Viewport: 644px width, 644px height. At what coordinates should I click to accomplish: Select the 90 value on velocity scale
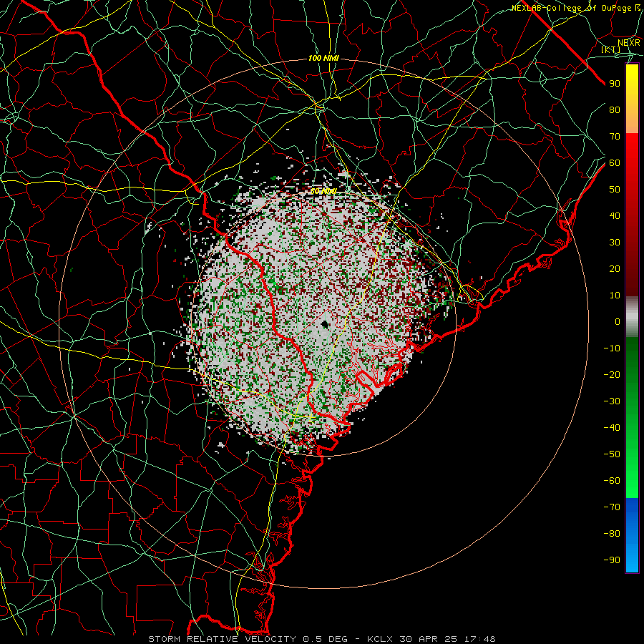(x=615, y=84)
